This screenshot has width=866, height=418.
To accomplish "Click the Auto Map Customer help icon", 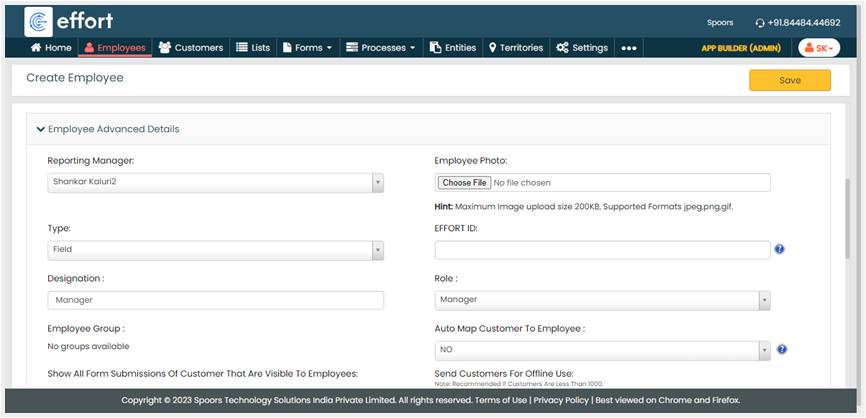I will click(781, 349).
